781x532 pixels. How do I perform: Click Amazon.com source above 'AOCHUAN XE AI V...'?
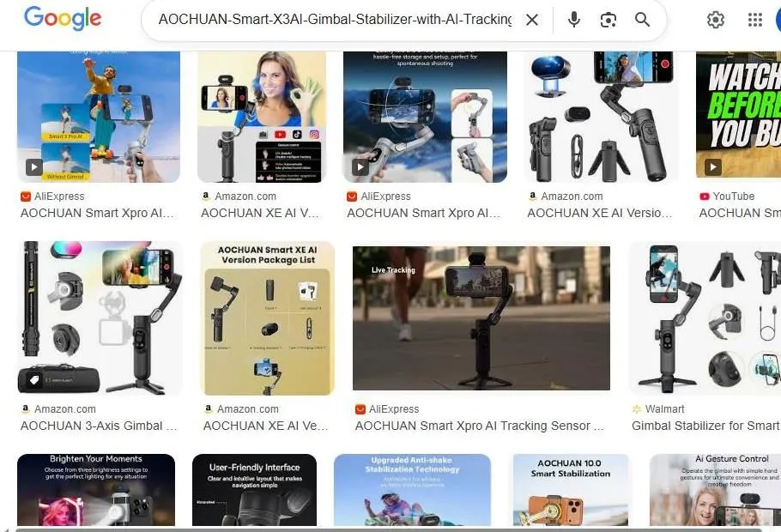pyautogui.click(x=245, y=196)
